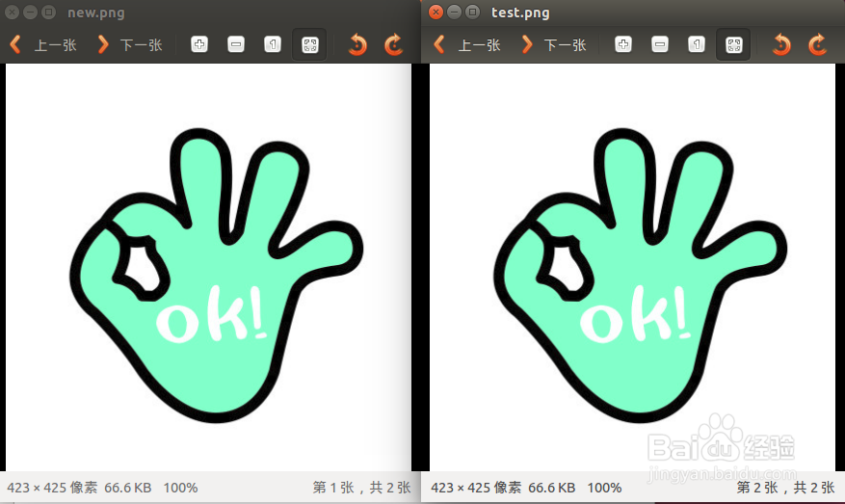Click '第 2 张，共 2 张' status text
Screen dimensions: 845x504
tap(785, 488)
